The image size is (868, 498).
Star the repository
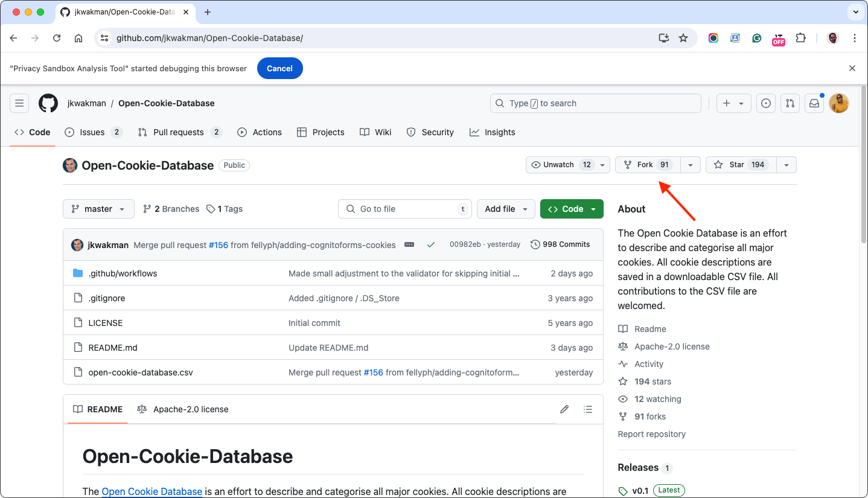741,165
